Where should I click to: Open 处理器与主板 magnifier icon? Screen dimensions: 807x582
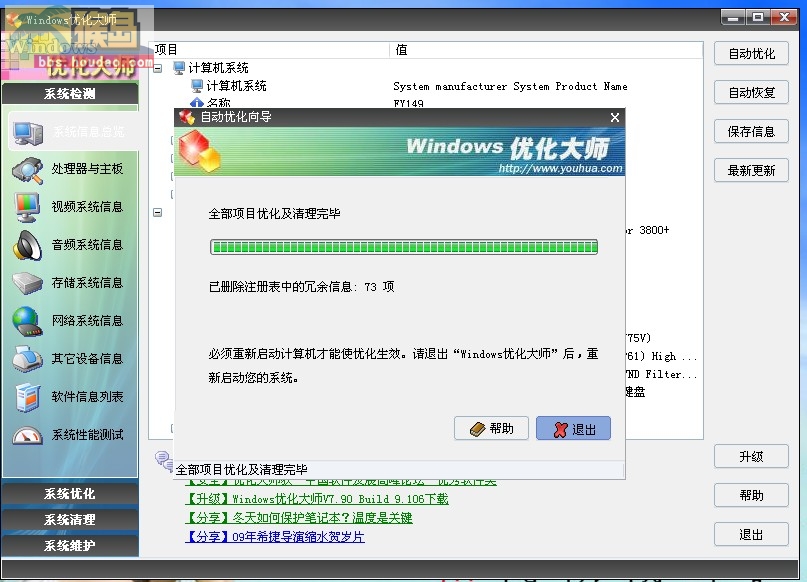click(28, 170)
